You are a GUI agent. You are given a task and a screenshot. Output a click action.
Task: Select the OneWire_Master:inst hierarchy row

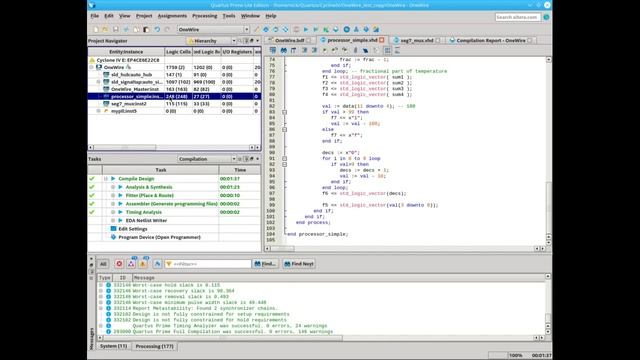tap(174, 89)
